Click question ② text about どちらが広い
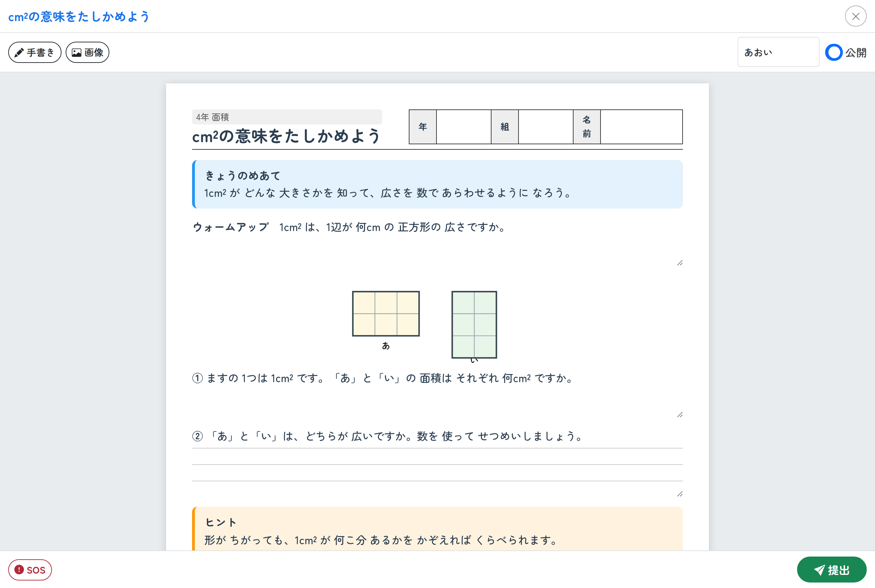875x588 pixels. click(387, 436)
